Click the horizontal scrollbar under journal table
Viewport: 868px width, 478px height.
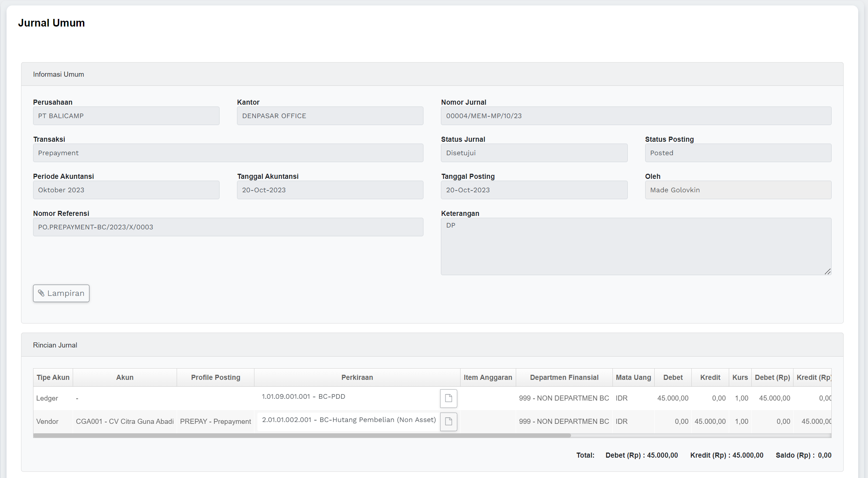pos(302,435)
